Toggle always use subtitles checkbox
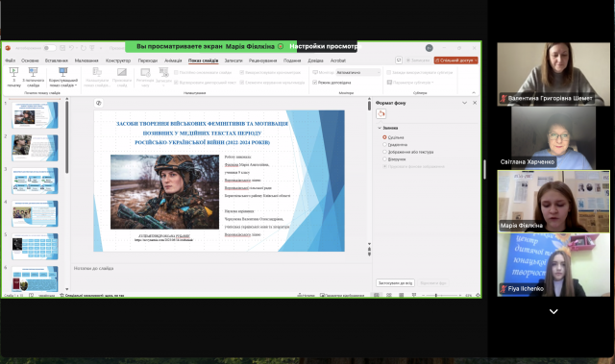The height and width of the screenshot is (364, 615). (x=388, y=72)
